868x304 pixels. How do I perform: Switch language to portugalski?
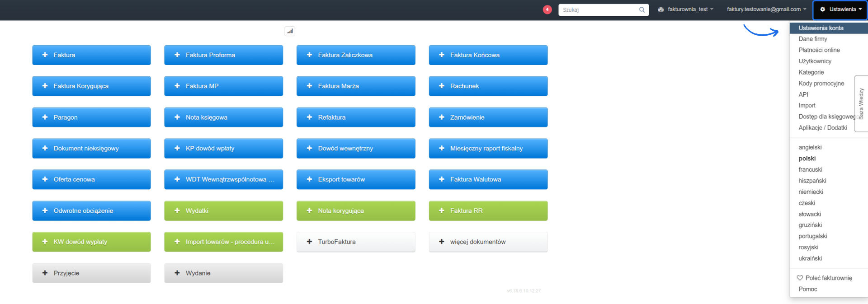pos(812,236)
